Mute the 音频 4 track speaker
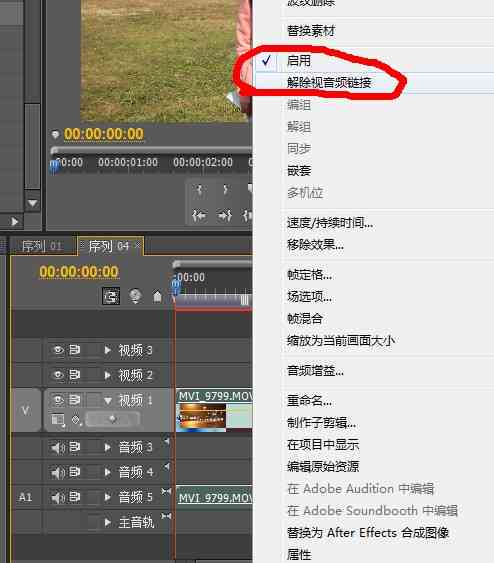Viewport: 494px width, 563px height. pyautogui.click(x=58, y=472)
